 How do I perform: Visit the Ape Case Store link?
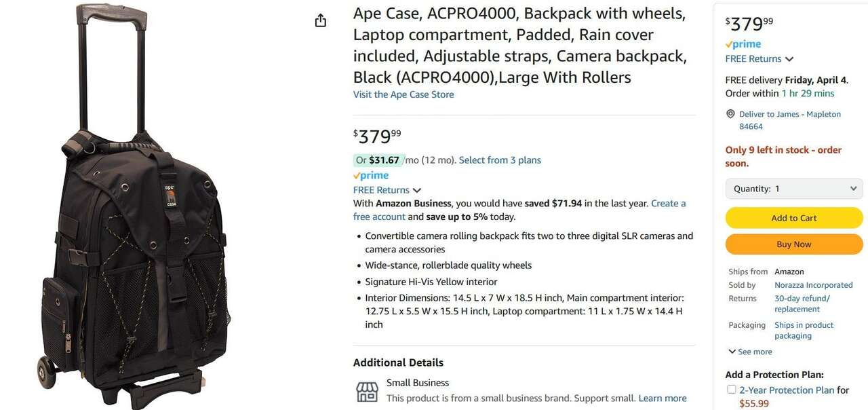(403, 94)
